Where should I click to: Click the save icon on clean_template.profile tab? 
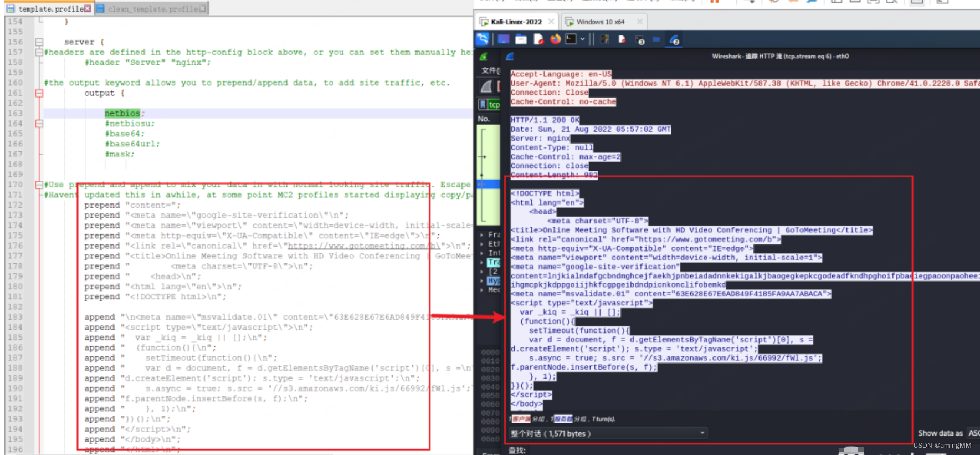(100, 9)
